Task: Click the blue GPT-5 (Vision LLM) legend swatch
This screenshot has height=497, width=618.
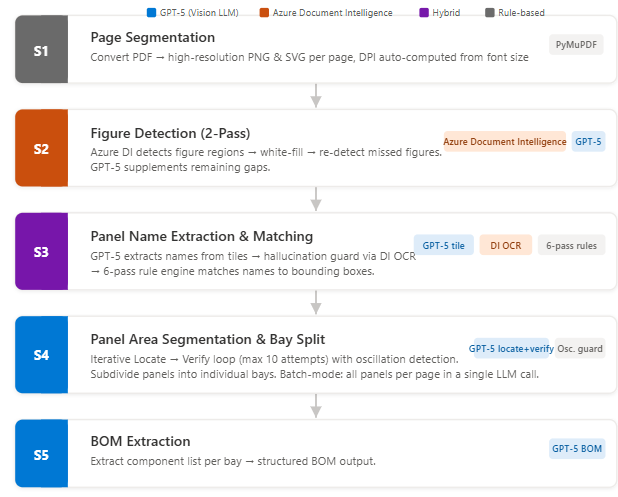Action: 151,13
